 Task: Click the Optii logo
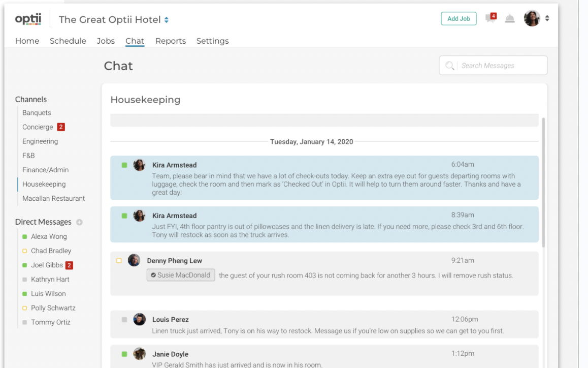(x=27, y=19)
